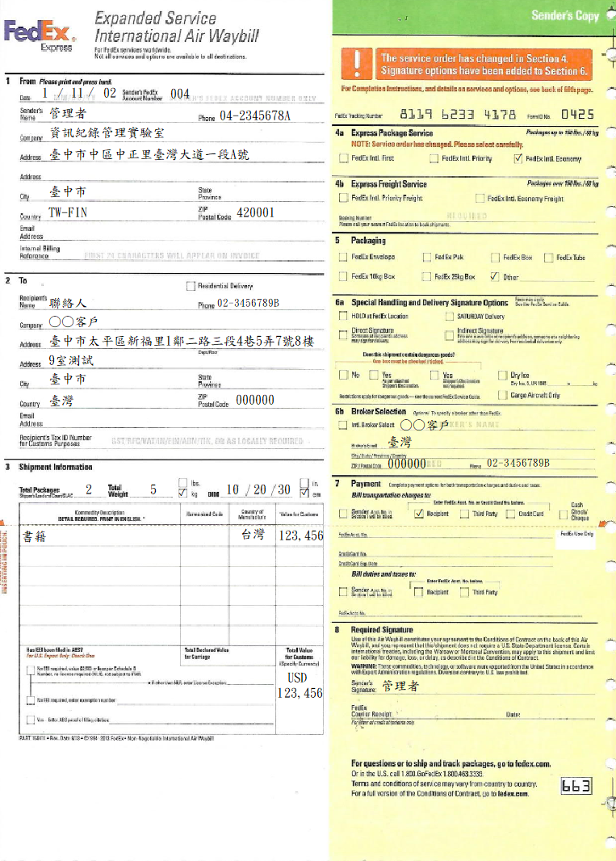Click recipient second address line 9室測試
The height and width of the screenshot is (861, 616).
[71, 361]
